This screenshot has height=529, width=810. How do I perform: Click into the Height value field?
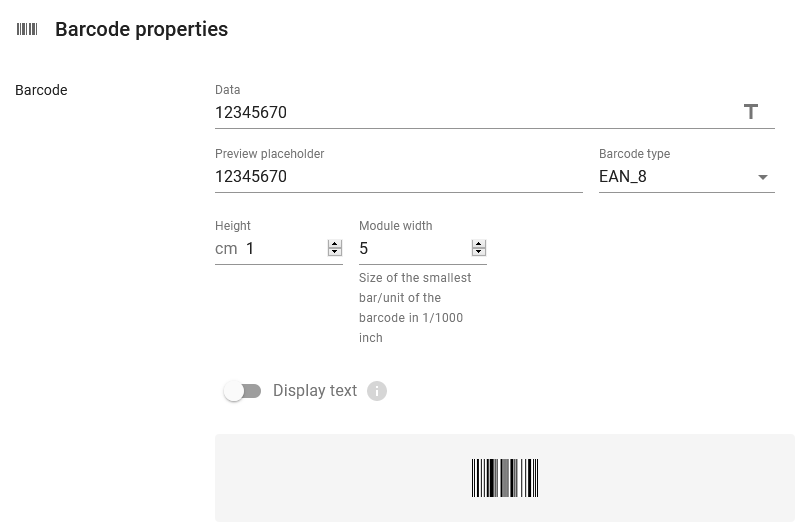285,248
